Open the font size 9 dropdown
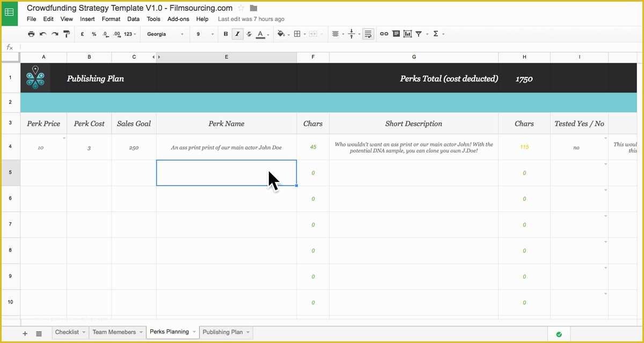The height and width of the screenshot is (343, 644). [205, 34]
